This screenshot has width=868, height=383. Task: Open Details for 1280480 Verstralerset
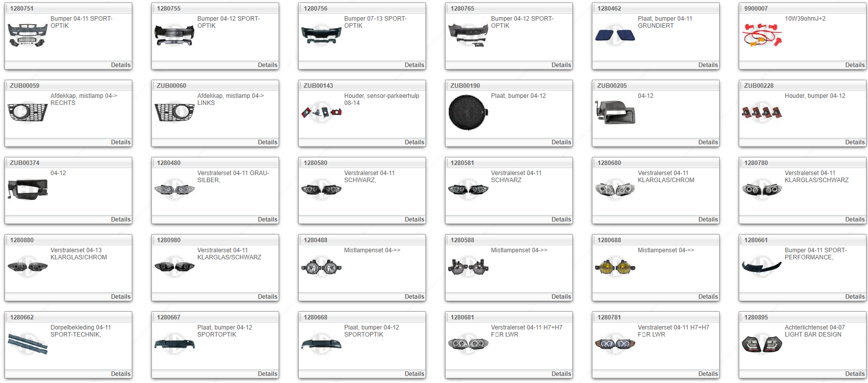pos(267,220)
